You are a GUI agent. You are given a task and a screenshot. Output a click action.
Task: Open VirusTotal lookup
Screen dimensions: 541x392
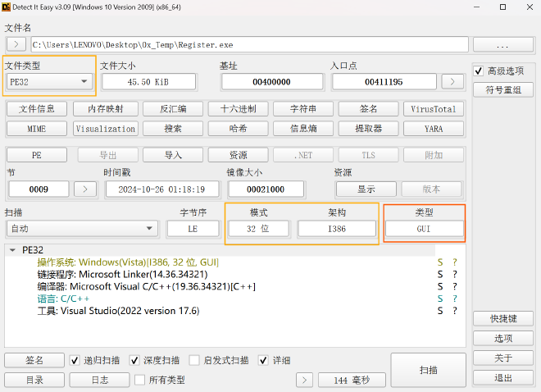(x=434, y=109)
